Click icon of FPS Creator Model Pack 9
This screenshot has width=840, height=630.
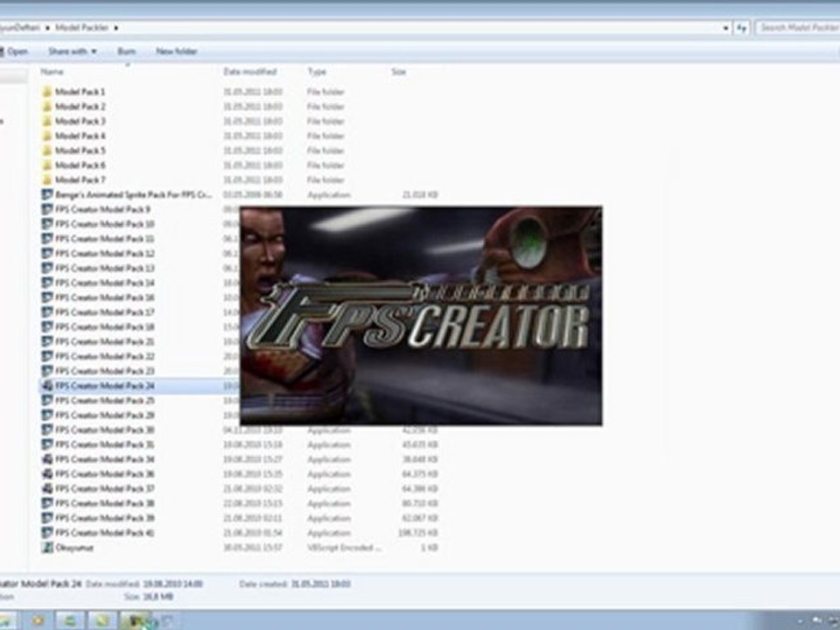[47, 209]
